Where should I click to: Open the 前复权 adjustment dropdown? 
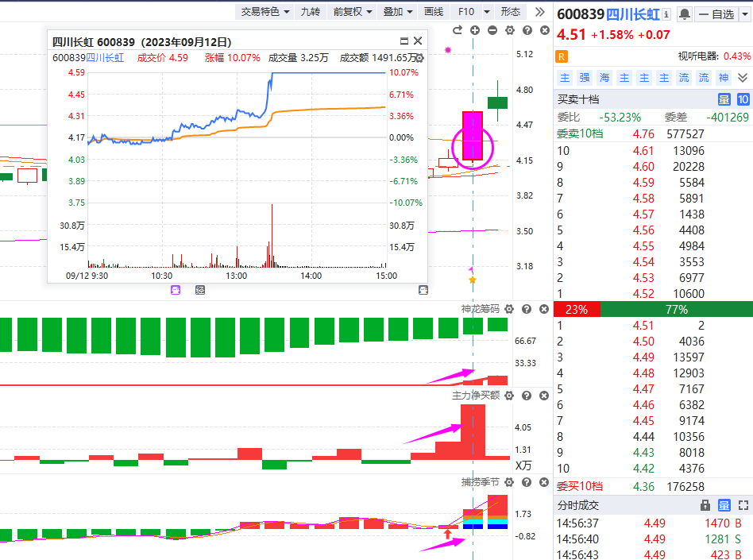(352, 12)
